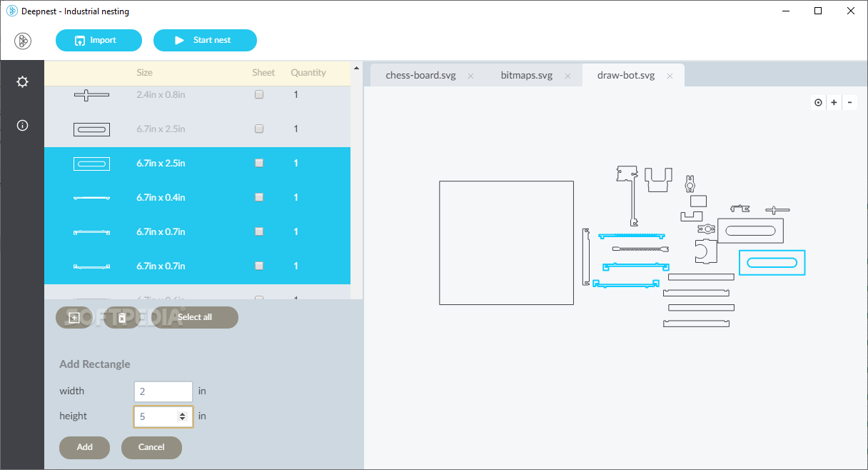Click the highlighted slotted rectangle in preview
Image resolution: width=868 pixels, height=470 pixels.
click(x=772, y=263)
